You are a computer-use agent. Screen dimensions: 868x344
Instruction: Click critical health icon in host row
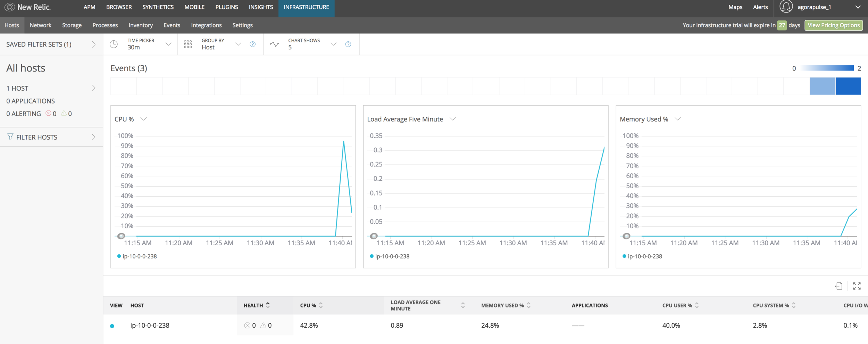pos(247,326)
